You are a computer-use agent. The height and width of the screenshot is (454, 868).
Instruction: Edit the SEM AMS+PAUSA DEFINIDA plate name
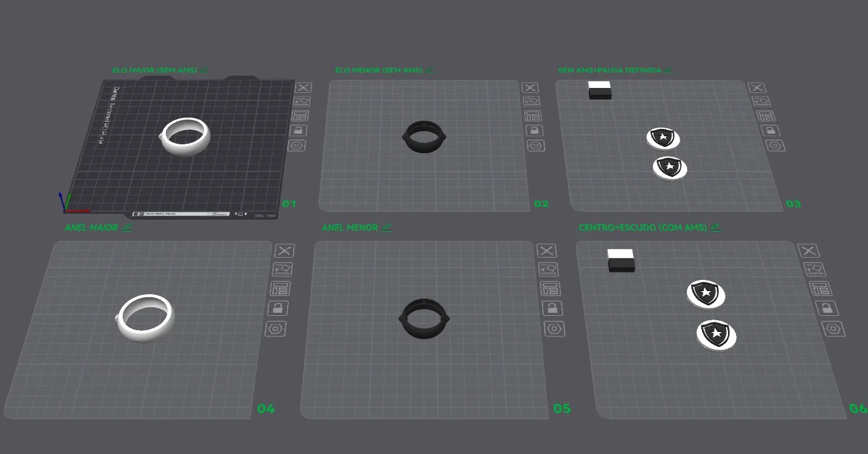[x=669, y=70]
